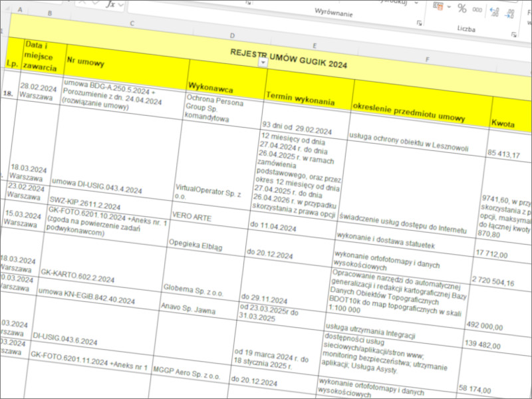Viewport: 532px width, 399px height.
Task: Select column E header
Action: [x=315, y=45]
